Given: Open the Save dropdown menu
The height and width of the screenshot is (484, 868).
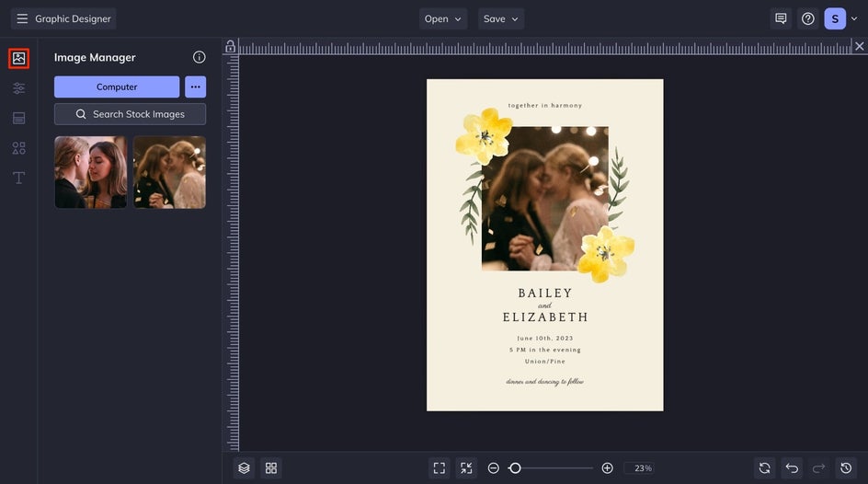Looking at the screenshot, I should point(501,18).
